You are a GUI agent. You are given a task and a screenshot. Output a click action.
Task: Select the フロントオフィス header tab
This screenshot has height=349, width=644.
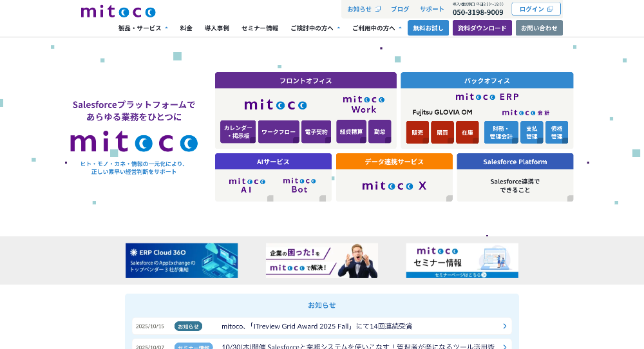coord(305,80)
